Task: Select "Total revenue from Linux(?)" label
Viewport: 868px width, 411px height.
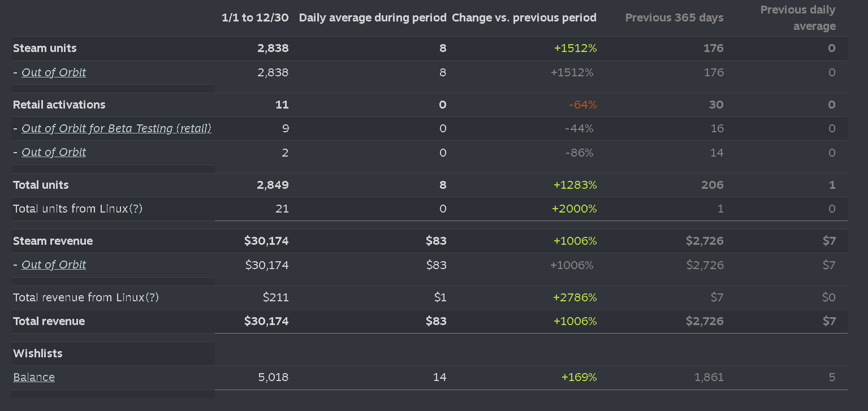Action: pos(86,297)
